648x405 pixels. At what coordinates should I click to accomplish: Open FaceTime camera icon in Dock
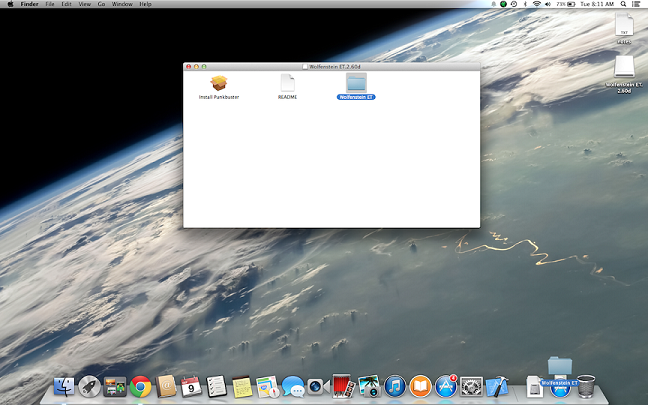[x=318, y=387]
